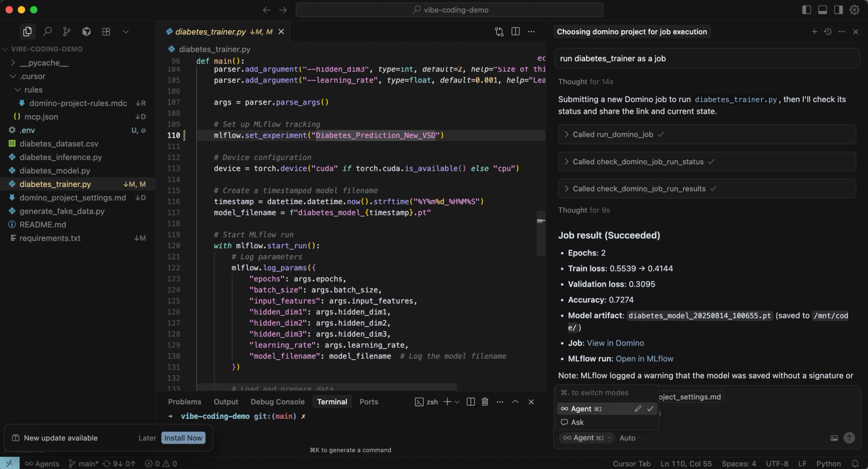Open editor more actions ellipsis
This screenshot has width=868, height=469.
click(531, 32)
